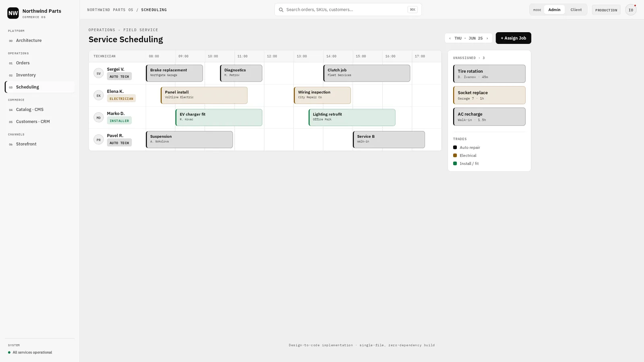The height and width of the screenshot is (362, 644).
Task: Open the Wiring inspection job block
Action: (x=322, y=95)
